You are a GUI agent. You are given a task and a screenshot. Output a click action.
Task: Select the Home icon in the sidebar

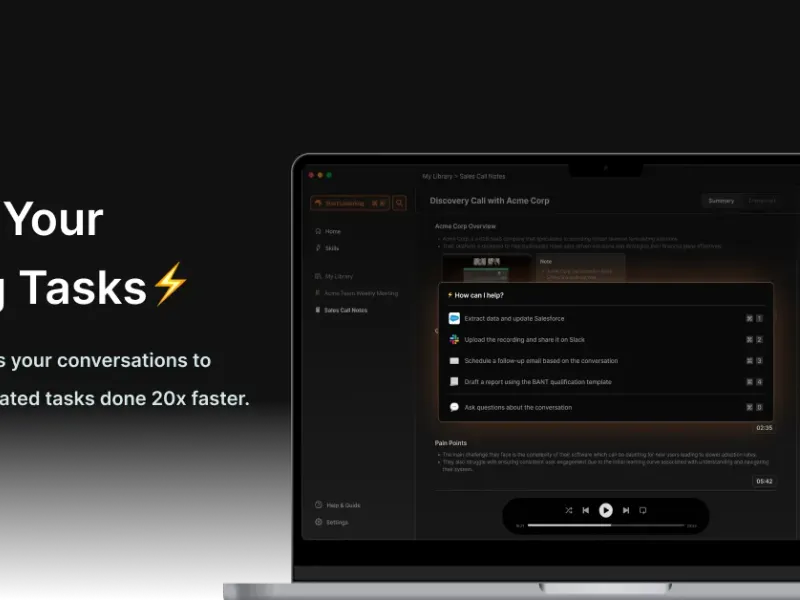pos(318,231)
